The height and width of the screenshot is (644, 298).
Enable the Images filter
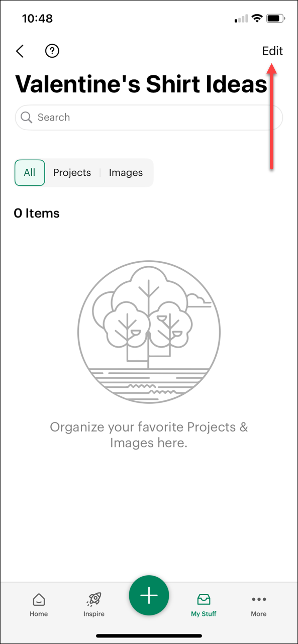[126, 172]
